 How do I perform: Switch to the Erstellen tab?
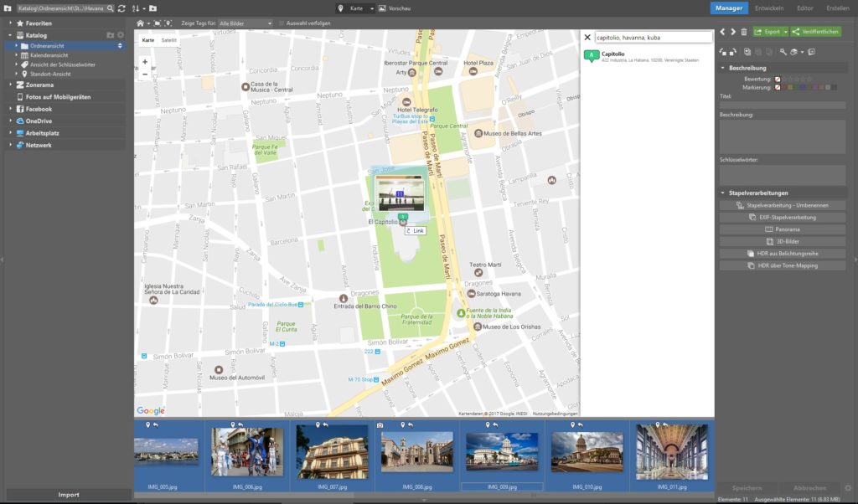tap(838, 8)
